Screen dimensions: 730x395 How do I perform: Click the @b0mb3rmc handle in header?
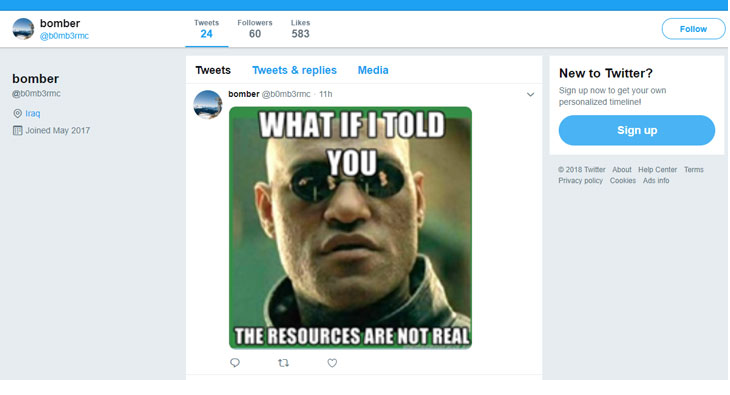[x=64, y=36]
